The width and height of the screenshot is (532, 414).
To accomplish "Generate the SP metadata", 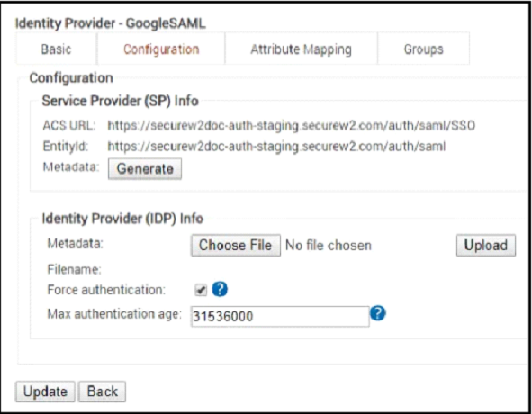I will tap(145, 168).
